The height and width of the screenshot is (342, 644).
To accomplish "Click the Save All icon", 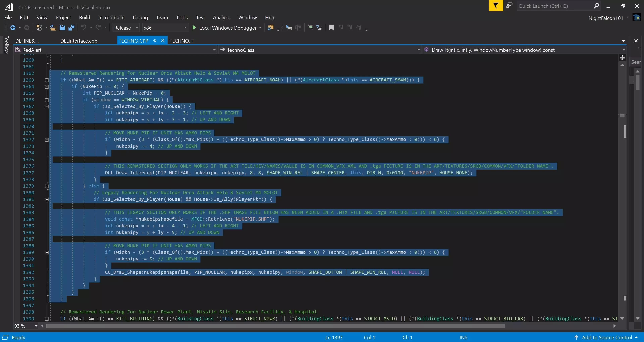I will click(71, 28).
